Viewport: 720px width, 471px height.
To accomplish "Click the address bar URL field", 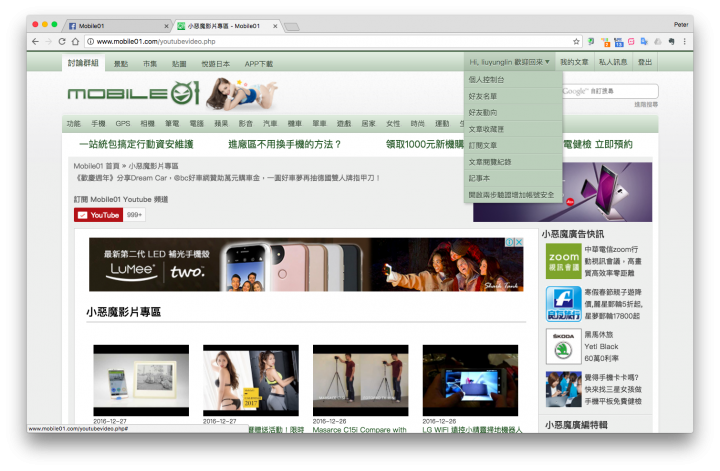I will (x=331, y=41).
